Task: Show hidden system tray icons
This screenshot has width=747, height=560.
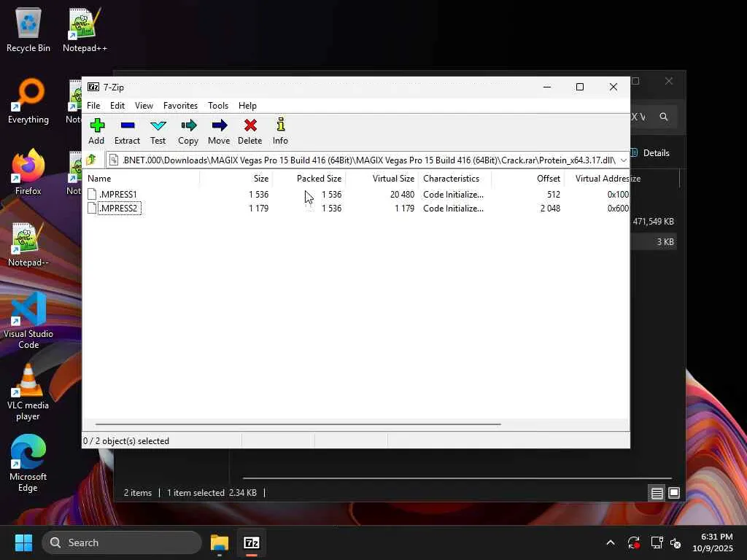Action: tap(611, 542)
